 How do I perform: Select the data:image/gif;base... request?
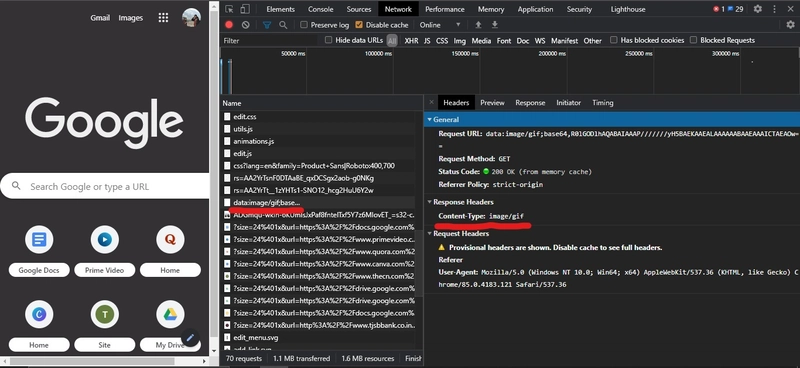(317, 203)
